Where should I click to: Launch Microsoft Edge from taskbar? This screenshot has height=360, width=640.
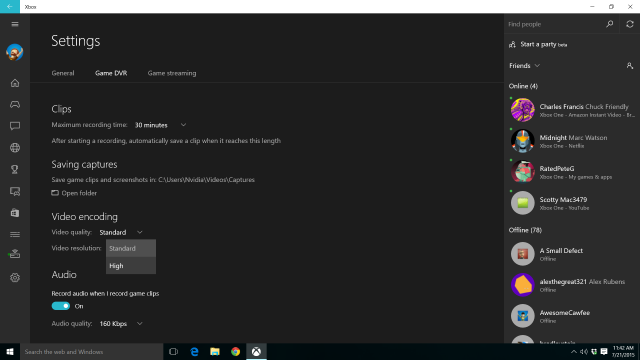(x=194, y=351)
